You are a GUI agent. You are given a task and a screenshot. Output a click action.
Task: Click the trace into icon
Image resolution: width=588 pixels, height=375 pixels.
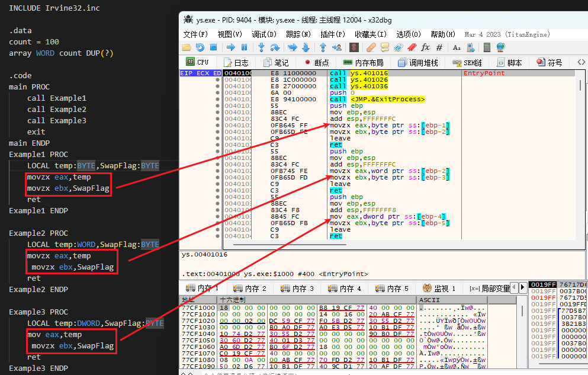[292, 47]
